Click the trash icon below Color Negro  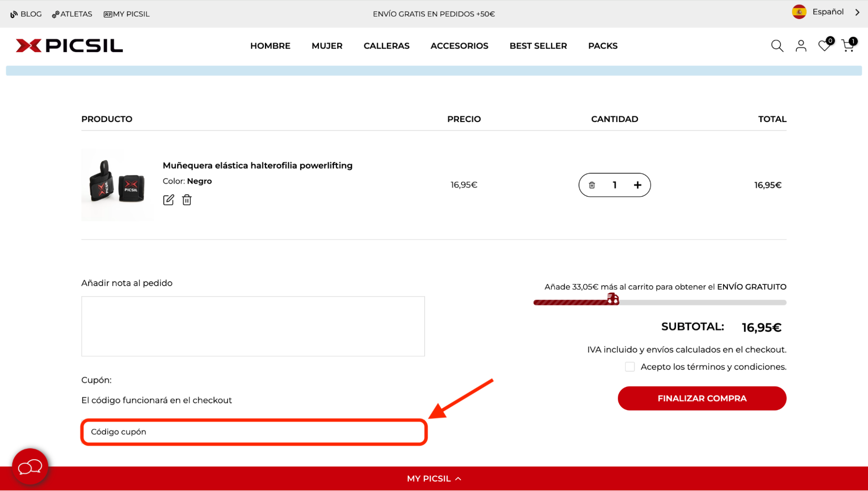coord(187,200)
